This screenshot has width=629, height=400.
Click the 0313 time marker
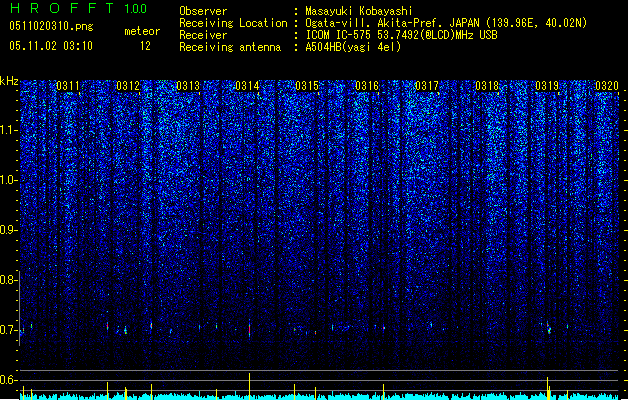click(x=188, y=86)
